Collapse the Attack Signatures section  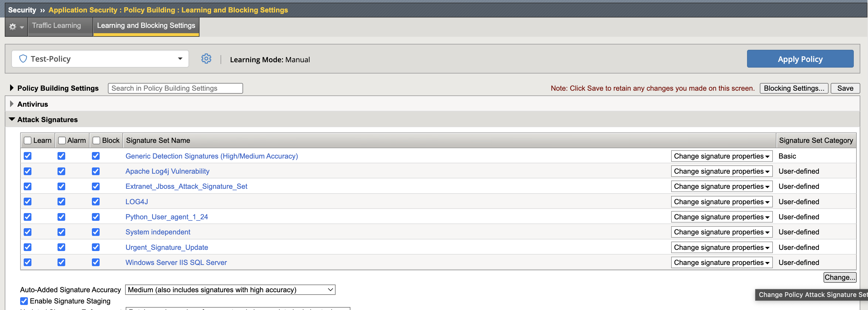pyautogui.click(x=12, y=119)
